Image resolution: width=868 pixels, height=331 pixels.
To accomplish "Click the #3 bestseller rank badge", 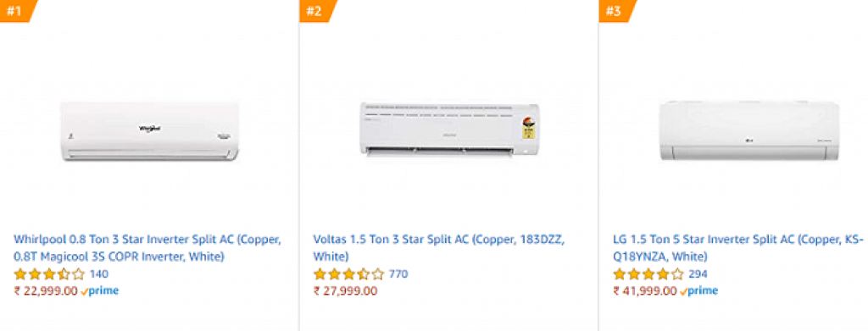I will (617, 11).
